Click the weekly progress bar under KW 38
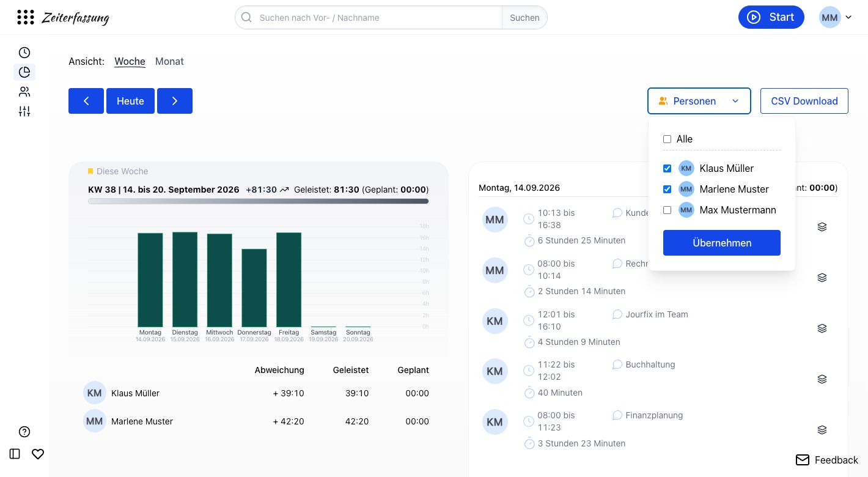Viewport: 868px width, 477px height. [258, 201]
